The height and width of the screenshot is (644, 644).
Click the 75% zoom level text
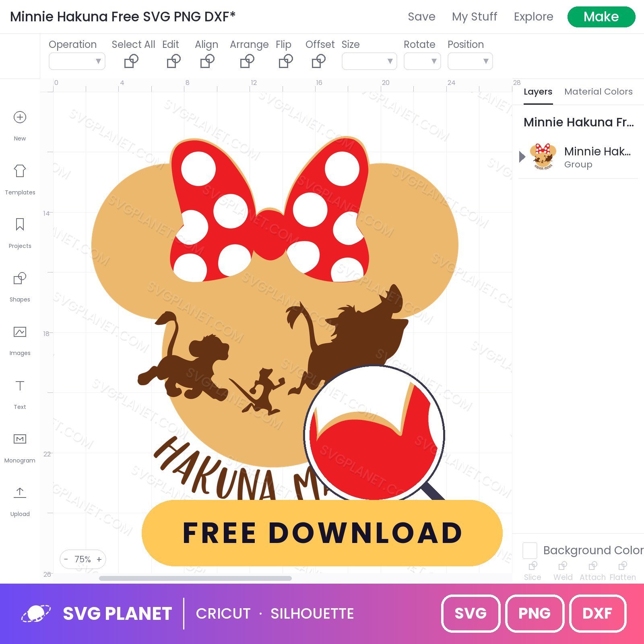[83, 559]
